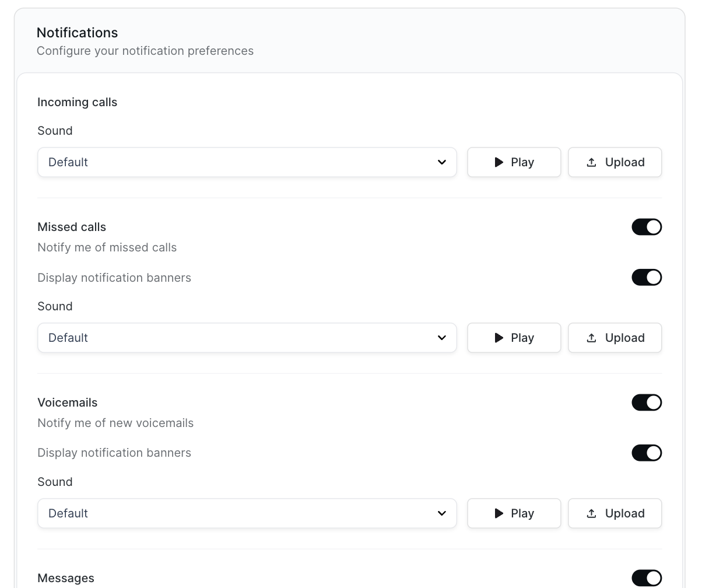This screenshot has width=702, height=588.
Task: Play the Missed calls sound
Action: [x=514, y=338]
